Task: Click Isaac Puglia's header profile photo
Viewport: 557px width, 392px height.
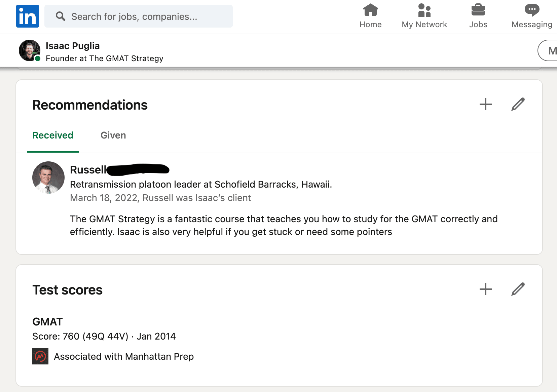Action: pos(30,50)
